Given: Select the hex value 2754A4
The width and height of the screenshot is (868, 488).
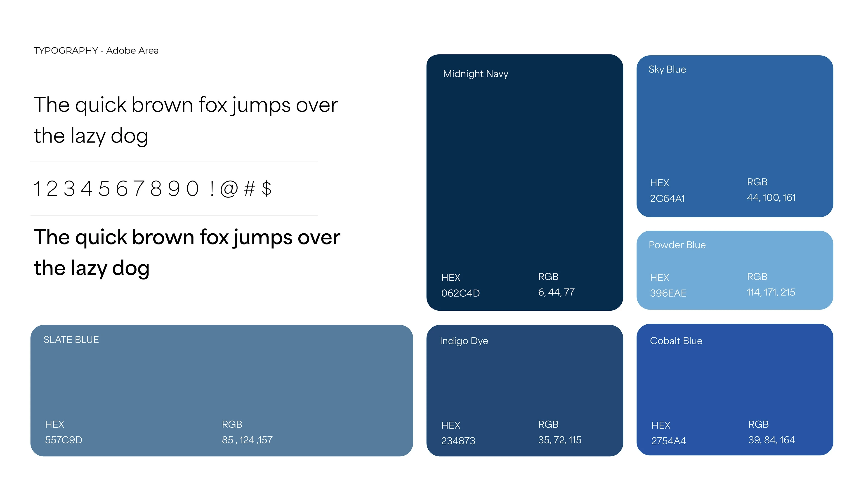Looking at the screenshot, I should coord(669,441).
